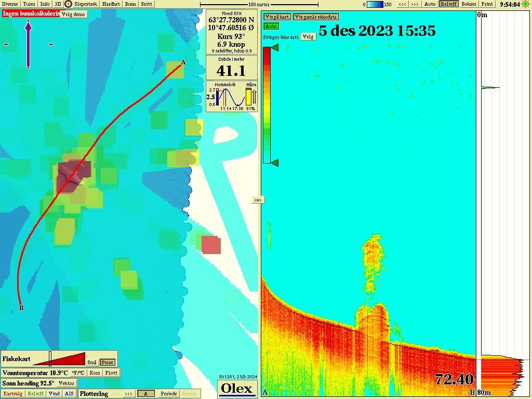Open the Diverse menu
Screen dimensions: 532x399
(10, 4)
